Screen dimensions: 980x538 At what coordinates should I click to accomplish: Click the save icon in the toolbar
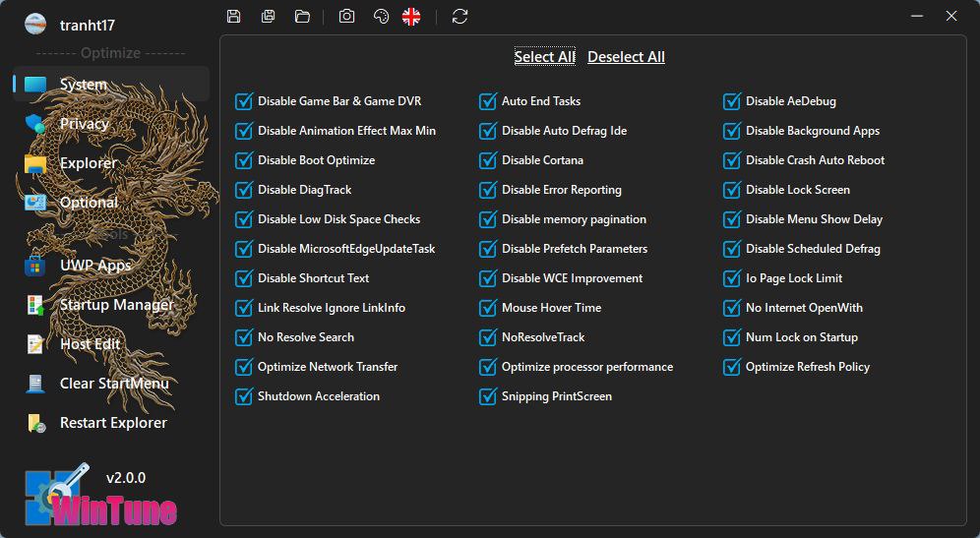(233, 16)
